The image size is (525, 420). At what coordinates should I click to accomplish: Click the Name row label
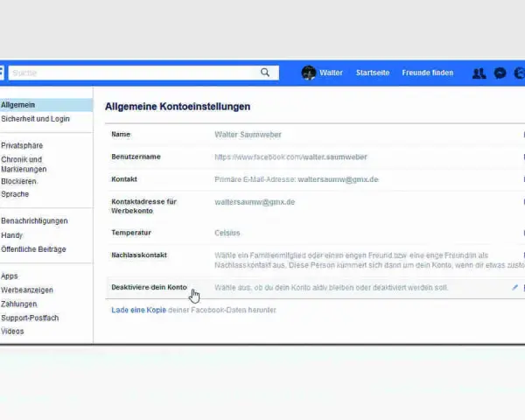121,134
